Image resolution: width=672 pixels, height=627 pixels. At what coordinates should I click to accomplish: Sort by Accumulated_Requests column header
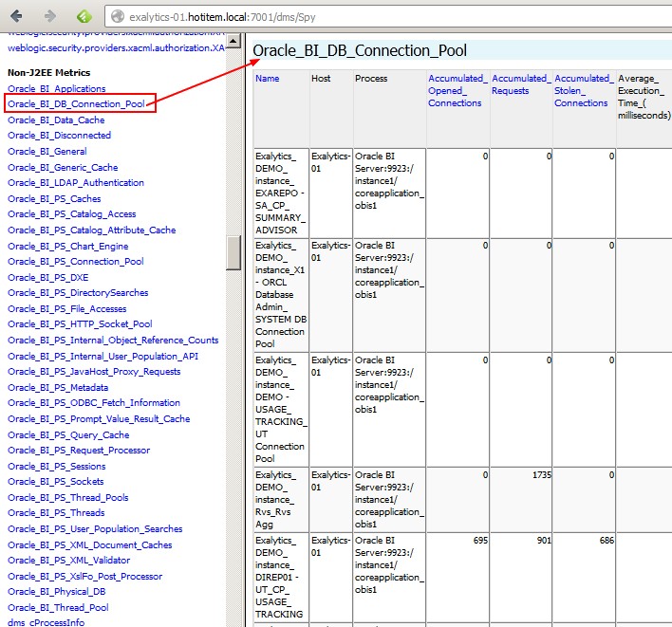(520, 84)
